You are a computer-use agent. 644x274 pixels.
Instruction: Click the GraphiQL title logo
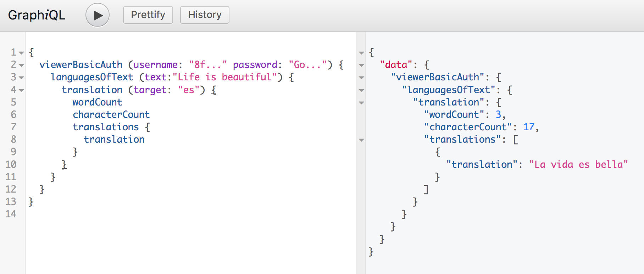(x=37, y=15)
